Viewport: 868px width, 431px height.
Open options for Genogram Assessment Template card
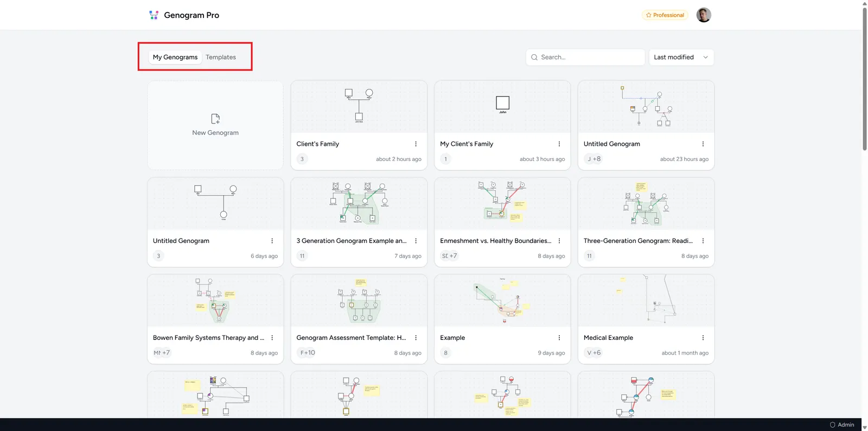(416, 338)
